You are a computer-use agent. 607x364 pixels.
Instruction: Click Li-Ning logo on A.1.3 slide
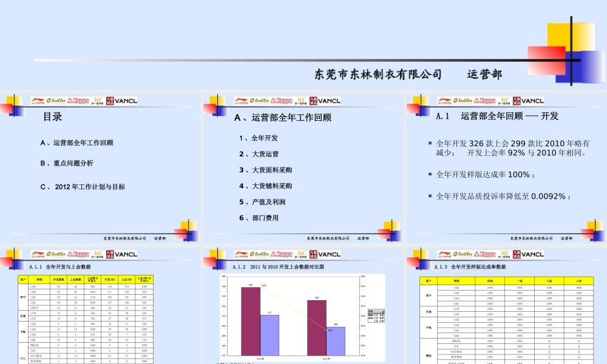tap(444, 255)
